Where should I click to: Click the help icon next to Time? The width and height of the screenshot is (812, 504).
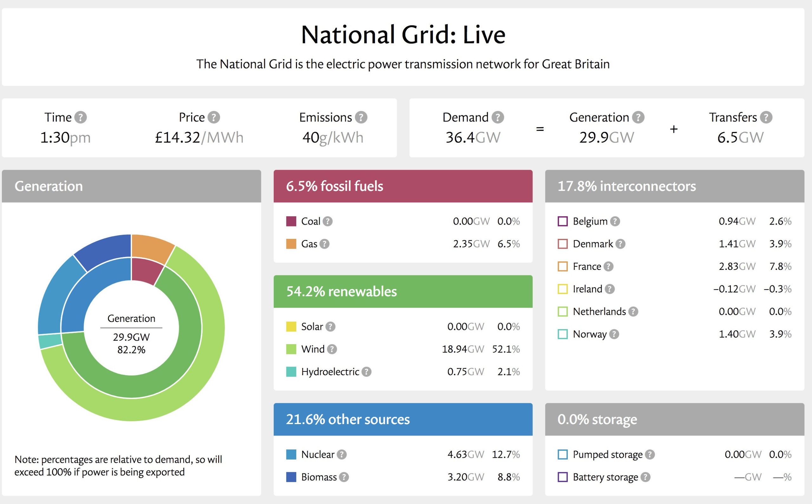80,117
